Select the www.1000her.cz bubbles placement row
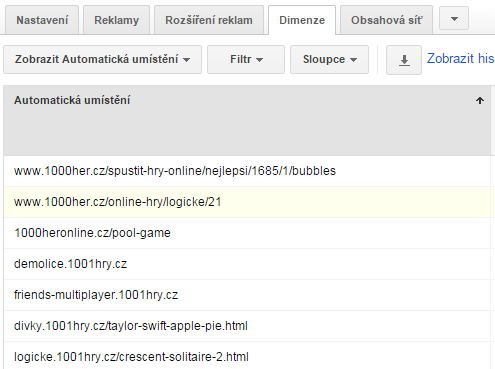The height and width of the screenshot is (369, 495). point(247,171)
